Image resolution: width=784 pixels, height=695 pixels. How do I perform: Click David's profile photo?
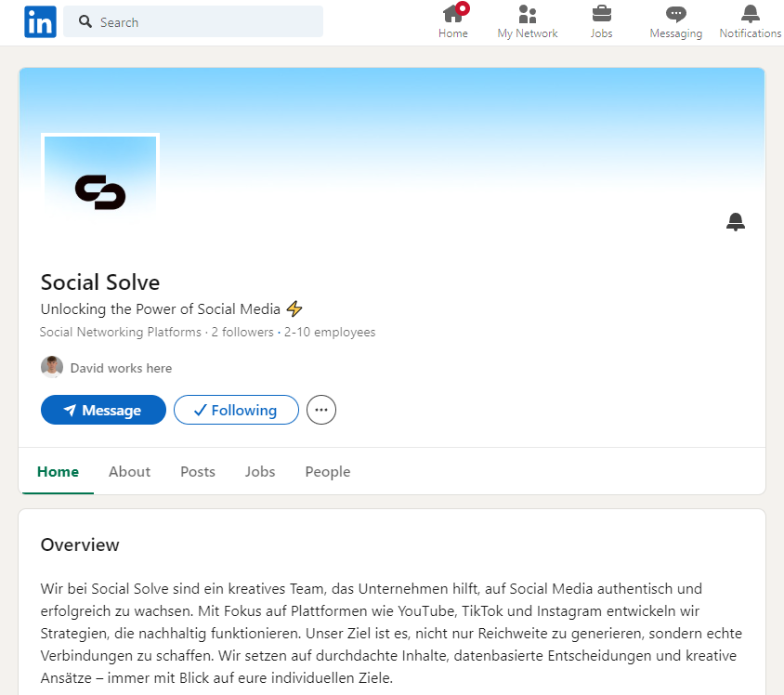pyautogui.click(x=52, y=367)
